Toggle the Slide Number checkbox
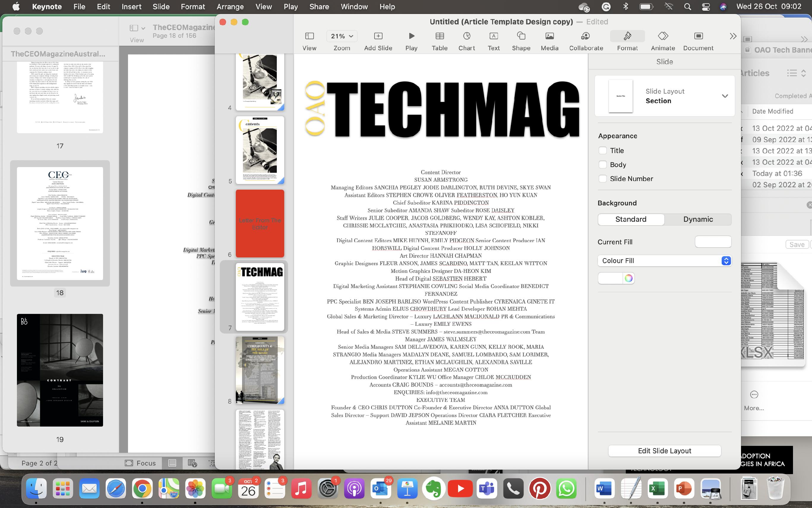The width and height of the screenshot is (812, 508). (x=603, y=179)
